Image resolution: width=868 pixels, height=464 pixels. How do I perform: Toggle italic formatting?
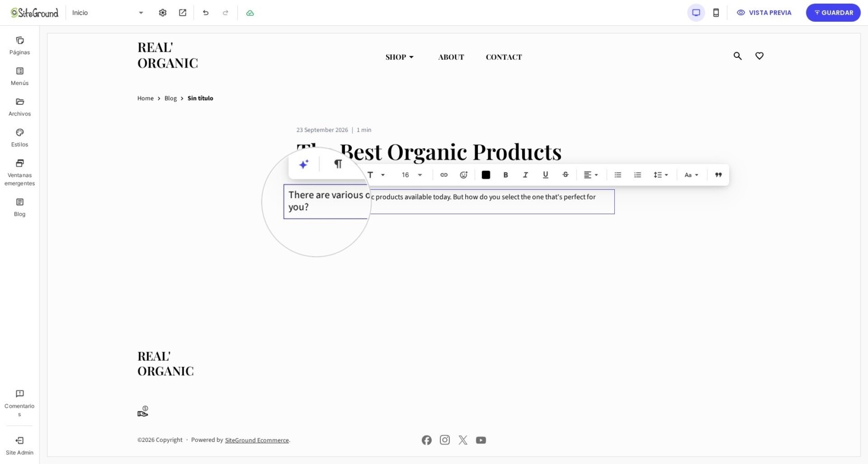pos(525,175)
